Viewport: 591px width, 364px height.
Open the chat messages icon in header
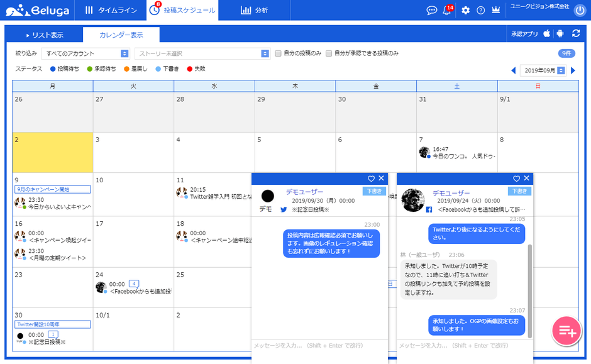coord(431,10)
